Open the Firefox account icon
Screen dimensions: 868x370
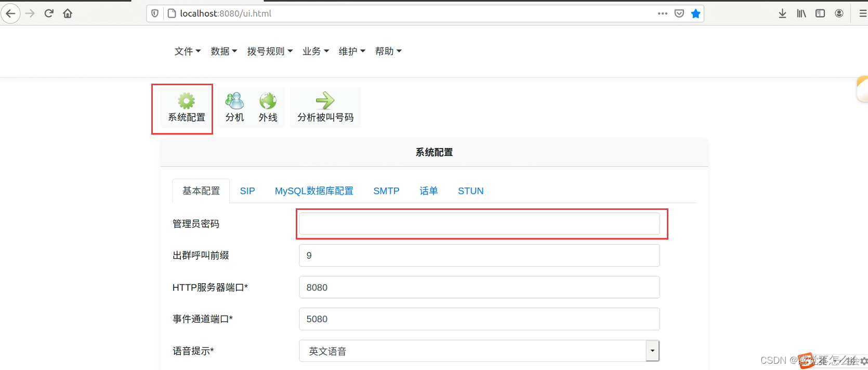point(839,14)
